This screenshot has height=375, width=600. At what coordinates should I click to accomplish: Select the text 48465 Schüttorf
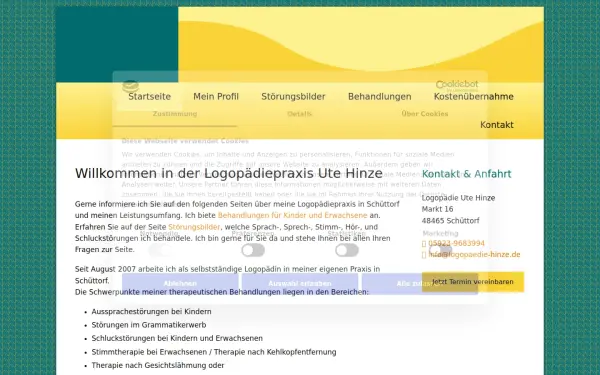coord(450,220)
